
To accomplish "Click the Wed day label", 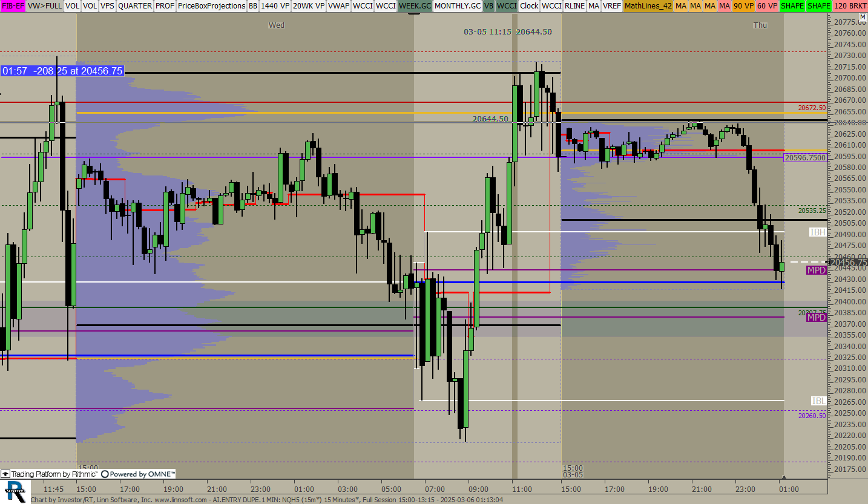I will coord(277,25).
